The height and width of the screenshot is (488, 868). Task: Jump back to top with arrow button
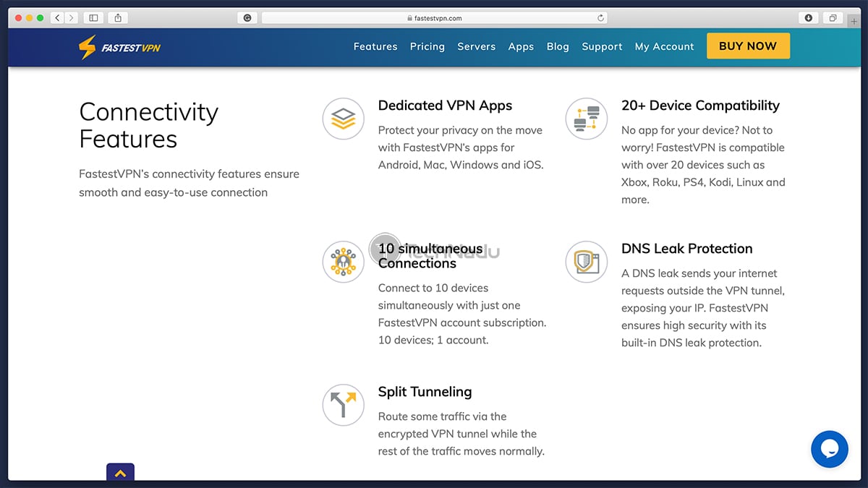pos(120,473)
